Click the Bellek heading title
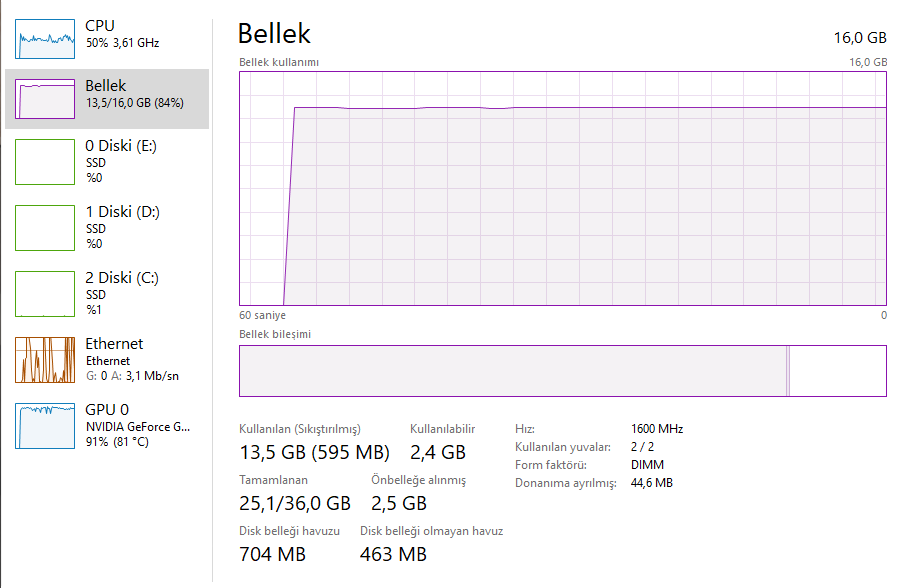911x588 pixels. (x=274, y=34)
